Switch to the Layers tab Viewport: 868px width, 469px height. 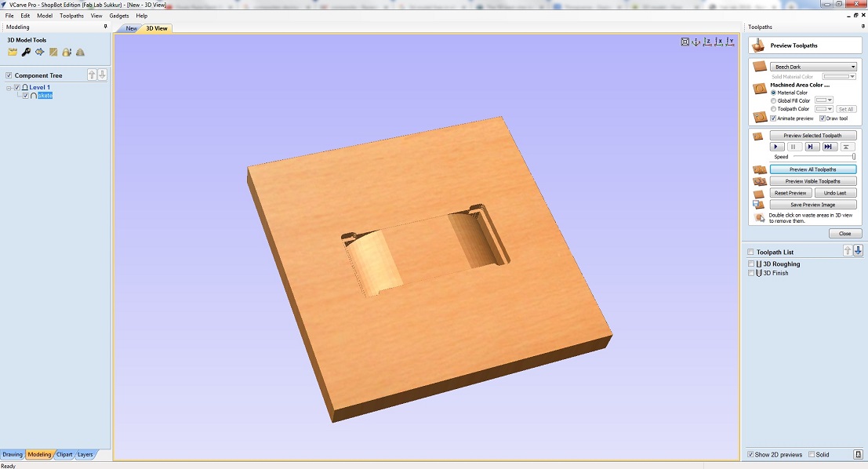85,455
